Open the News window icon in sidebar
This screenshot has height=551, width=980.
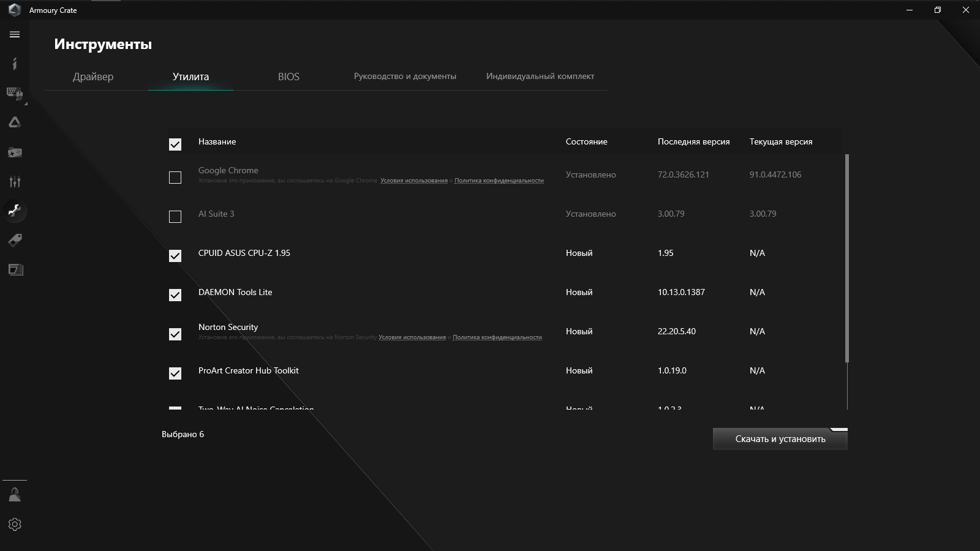[15, 269]
